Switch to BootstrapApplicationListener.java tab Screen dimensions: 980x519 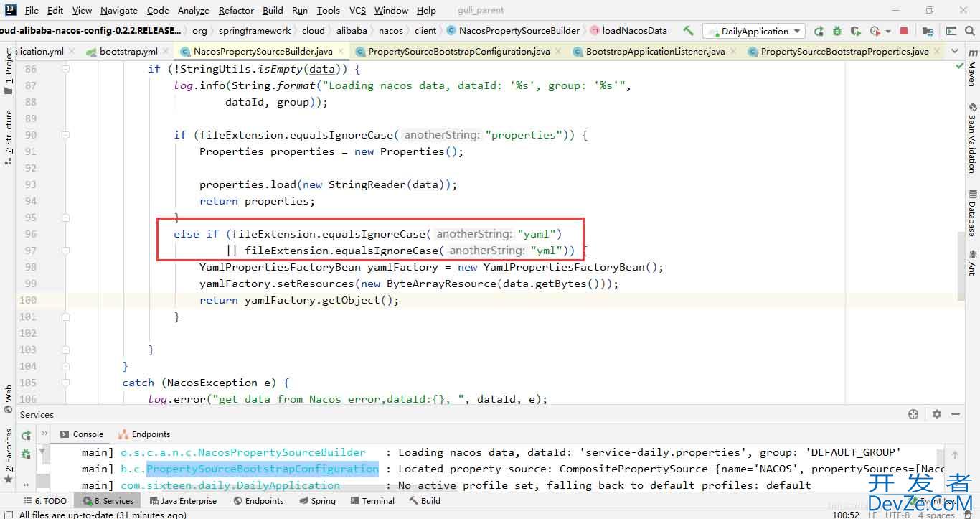pos(655,52)
